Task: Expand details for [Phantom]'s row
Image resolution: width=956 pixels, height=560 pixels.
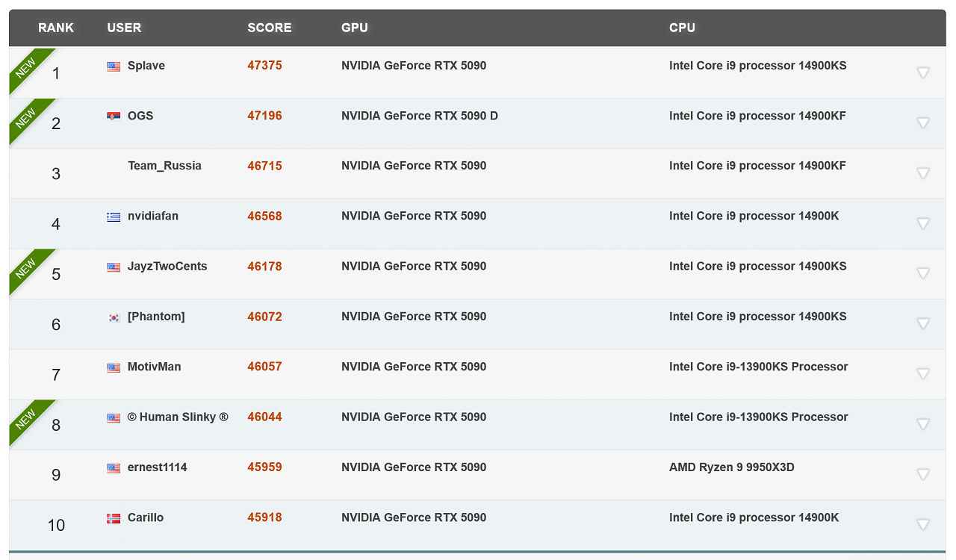Action: (x=923, y=323)
